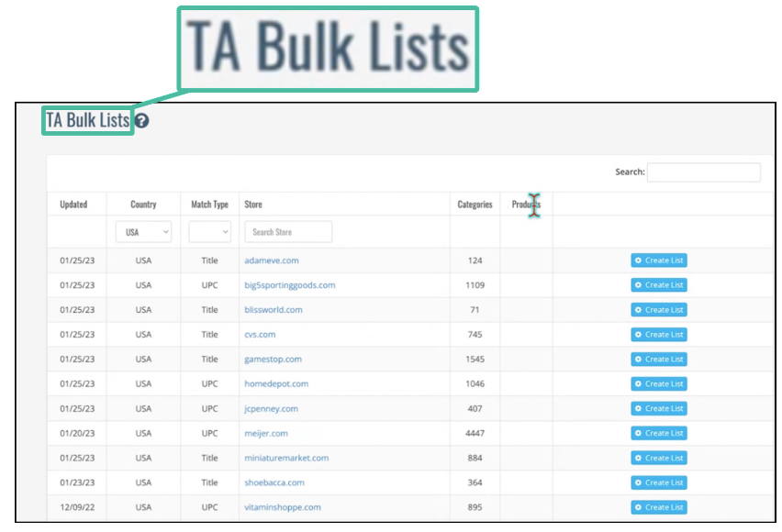Click the 12/09/22 updated date
The height and width of the screenshot is (532, 782).
[x=77, y=507]
